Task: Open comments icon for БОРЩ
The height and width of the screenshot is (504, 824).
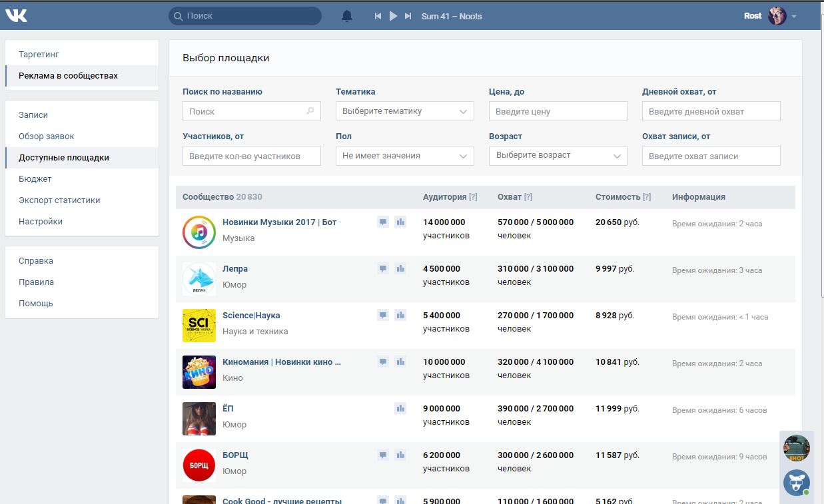Action: coord(383,455)
